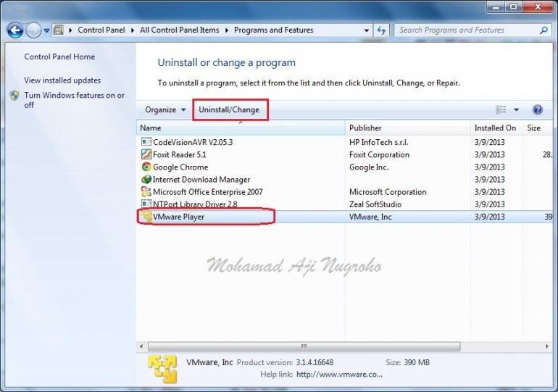Click the search magnifier icon

pos(544,30)
